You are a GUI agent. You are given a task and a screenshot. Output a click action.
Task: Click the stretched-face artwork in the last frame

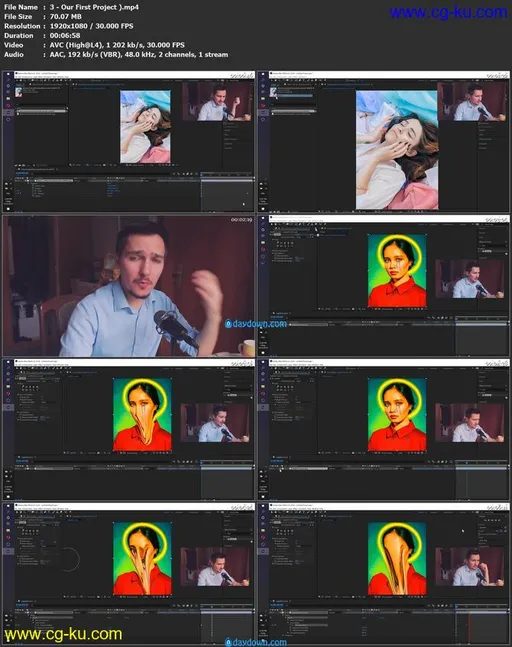point(397,559)
